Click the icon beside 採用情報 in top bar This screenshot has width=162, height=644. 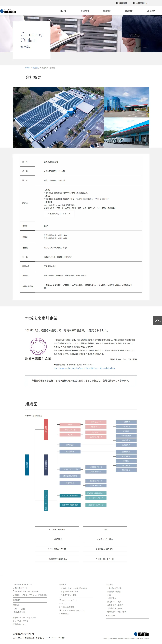click(x=117, y=3)
